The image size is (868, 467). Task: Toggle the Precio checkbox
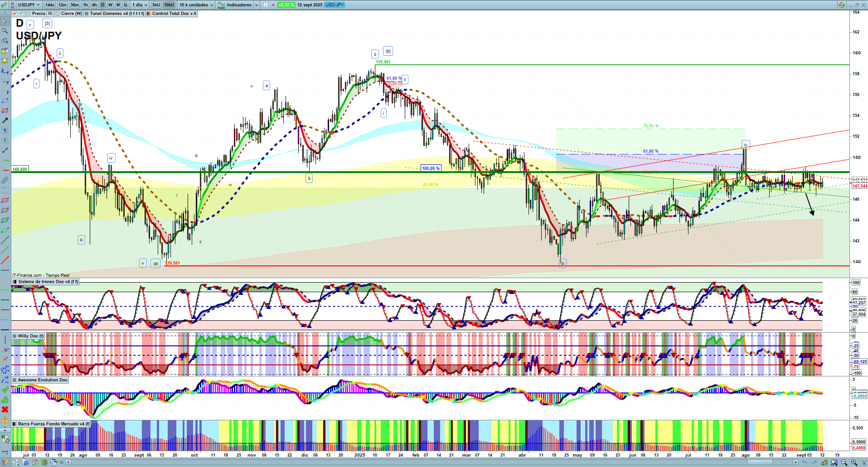point(29,14)
